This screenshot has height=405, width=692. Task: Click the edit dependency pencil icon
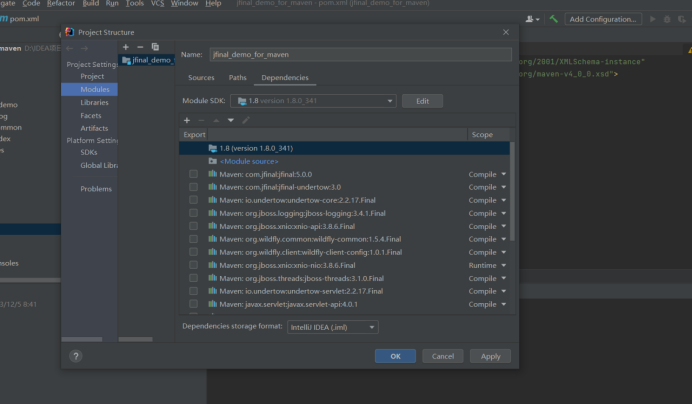246,120
